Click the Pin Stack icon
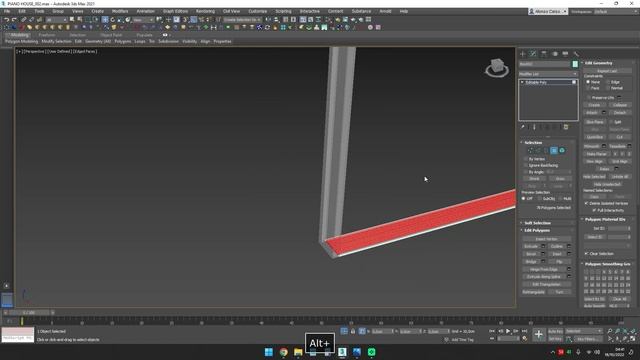The image size is (640, 360). pos(522,127)
